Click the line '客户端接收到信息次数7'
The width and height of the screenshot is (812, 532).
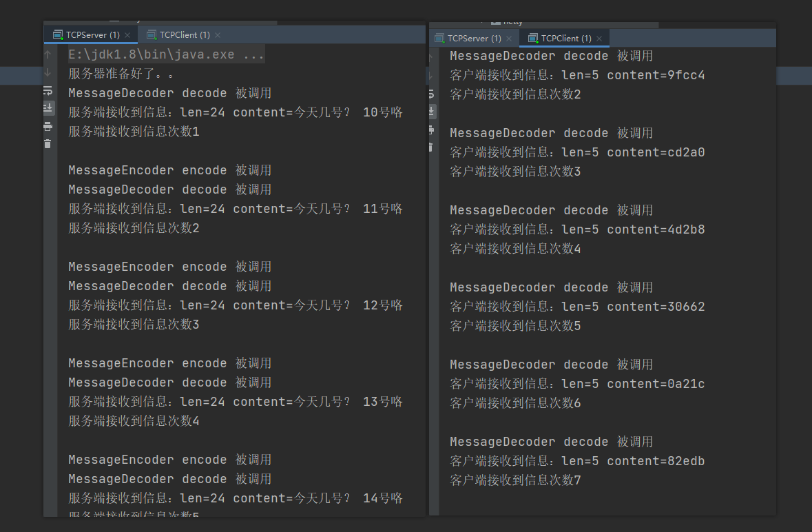[515, 480]
